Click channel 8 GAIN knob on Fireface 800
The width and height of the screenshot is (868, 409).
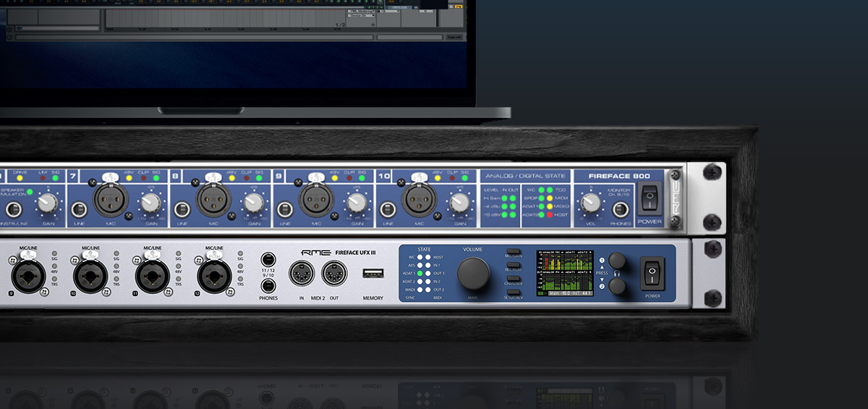tap(252, 203)
